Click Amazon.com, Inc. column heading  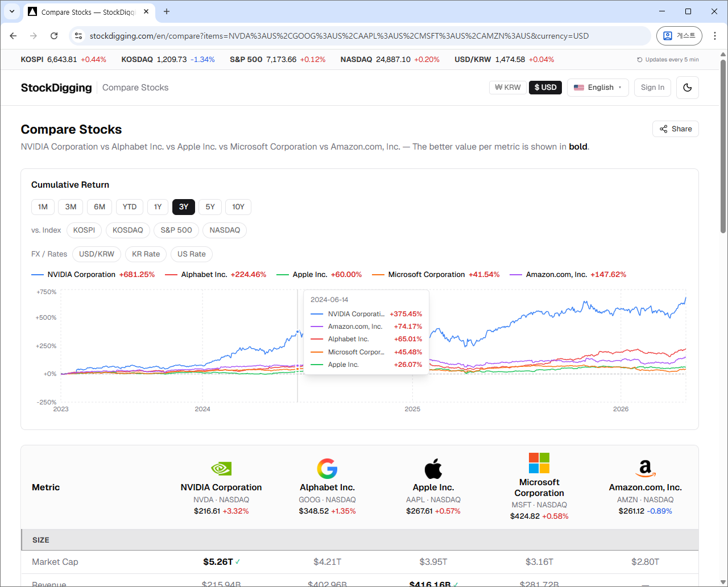[645, 487]
